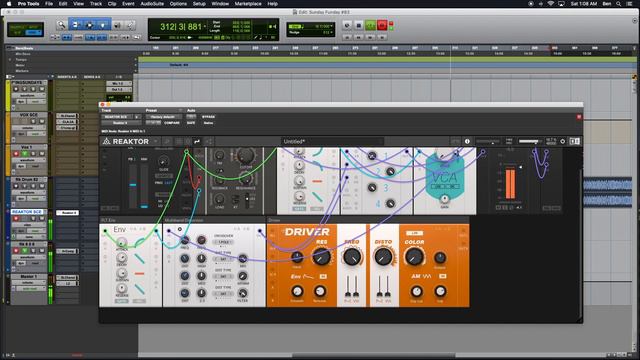
Task: Click the plugin SAFE button
Action: pyautogui.click(x=191, y=122)
